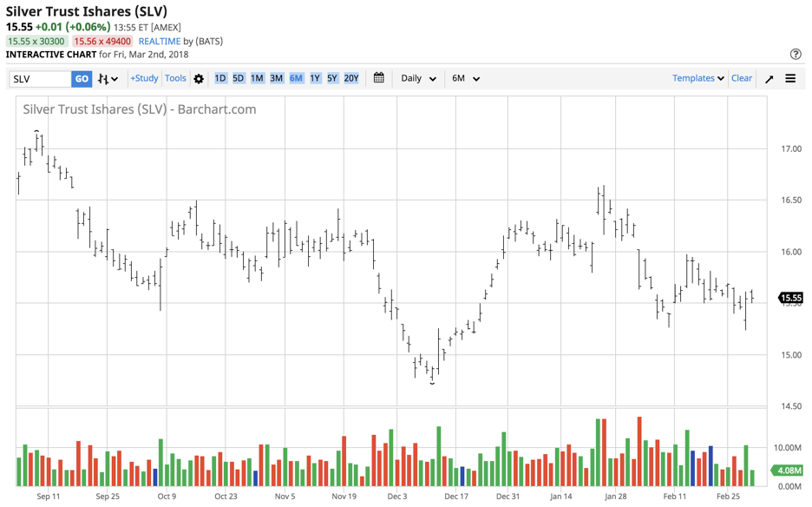Open the Tools menu

tap(175, 78)
